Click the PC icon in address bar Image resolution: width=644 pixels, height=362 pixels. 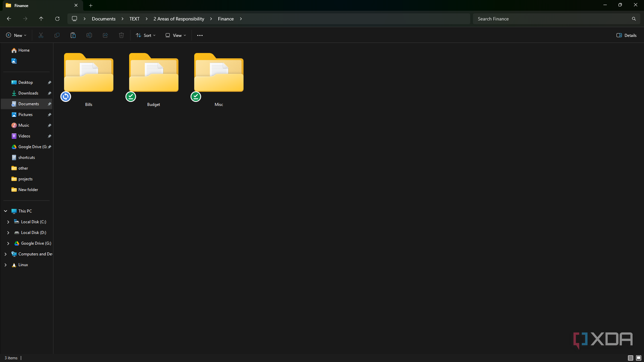tap(74, 19)
